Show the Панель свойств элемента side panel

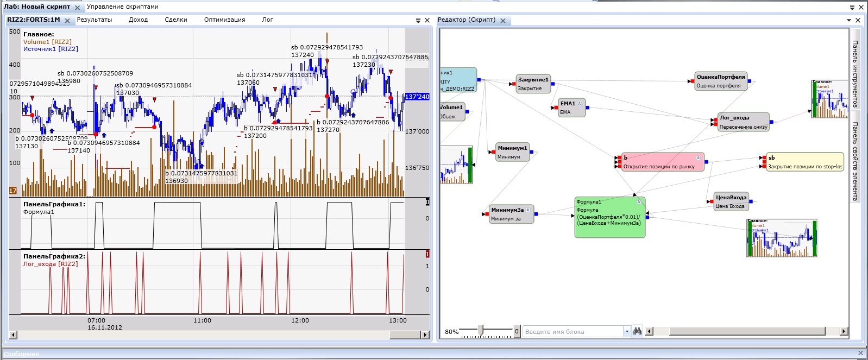856,161
